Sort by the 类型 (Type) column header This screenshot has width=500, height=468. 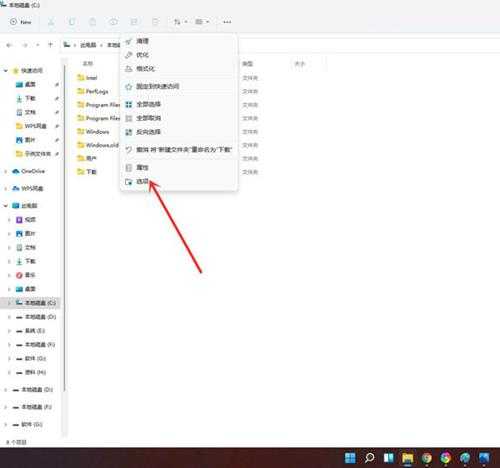click(247, 63)
